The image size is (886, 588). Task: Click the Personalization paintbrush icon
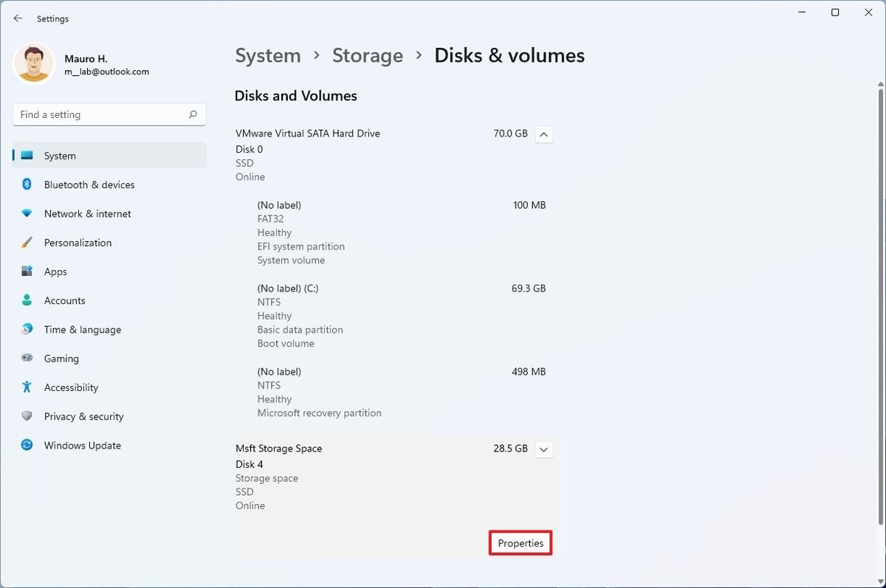27,243
